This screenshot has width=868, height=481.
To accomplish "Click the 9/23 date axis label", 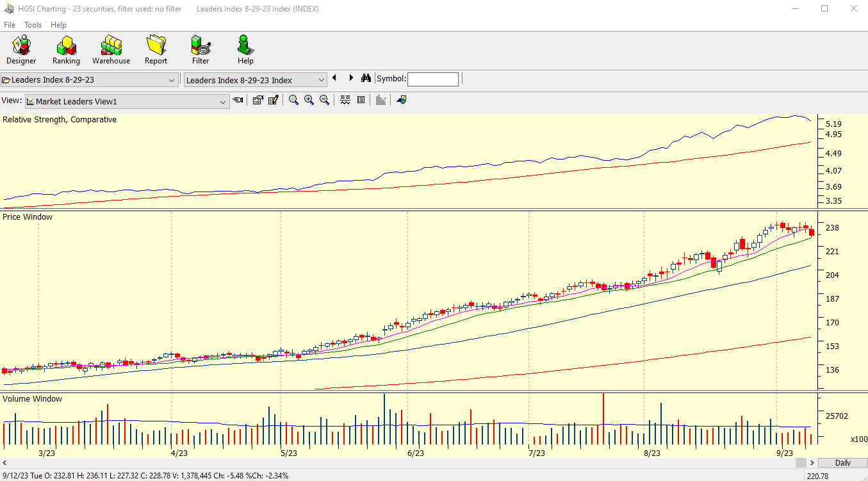I will point(784,453).
